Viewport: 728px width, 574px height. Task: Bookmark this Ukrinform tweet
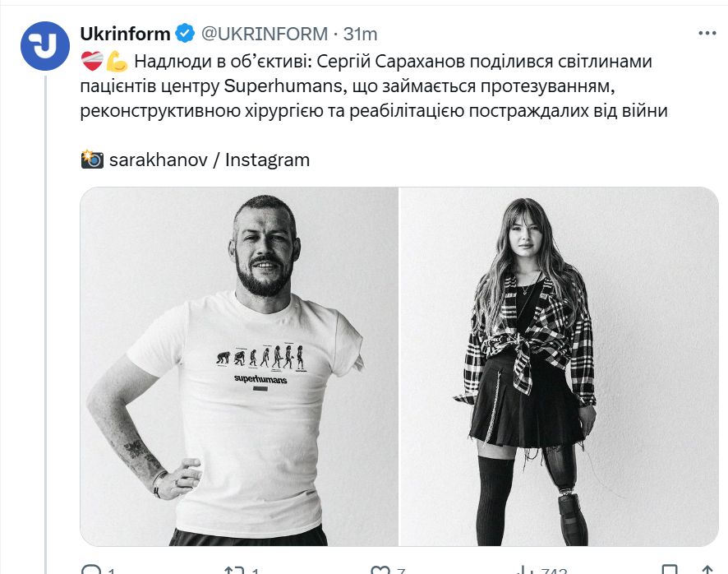pos(669,569)
